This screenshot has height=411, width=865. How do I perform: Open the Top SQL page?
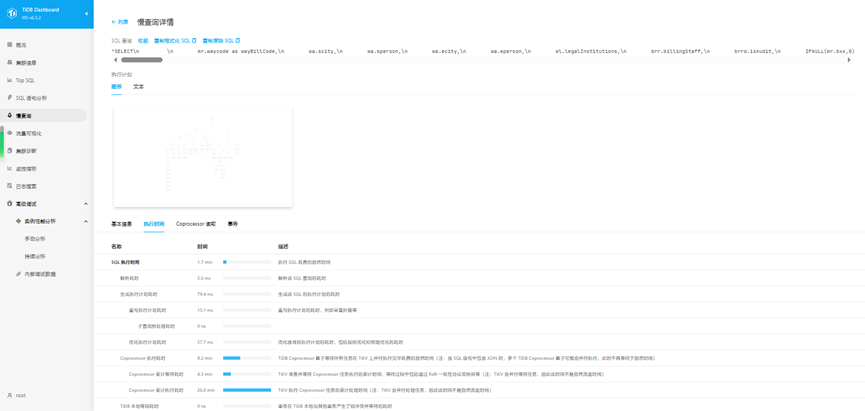[x=25, y=80]
